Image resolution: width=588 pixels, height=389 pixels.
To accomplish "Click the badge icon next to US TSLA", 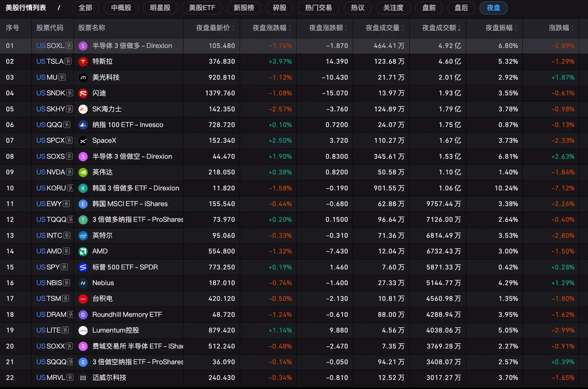I will point(68,61).
